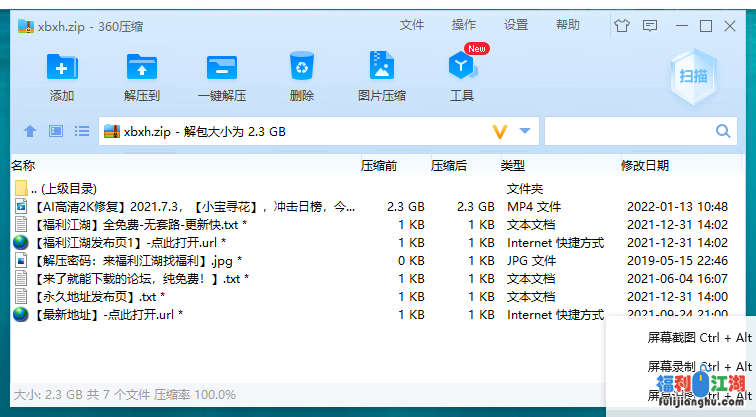Image resolution: width=756 pixels, height=417 pixels.
Task: Switch to the thumbnail view mode icon
Action: click(56, 131)
